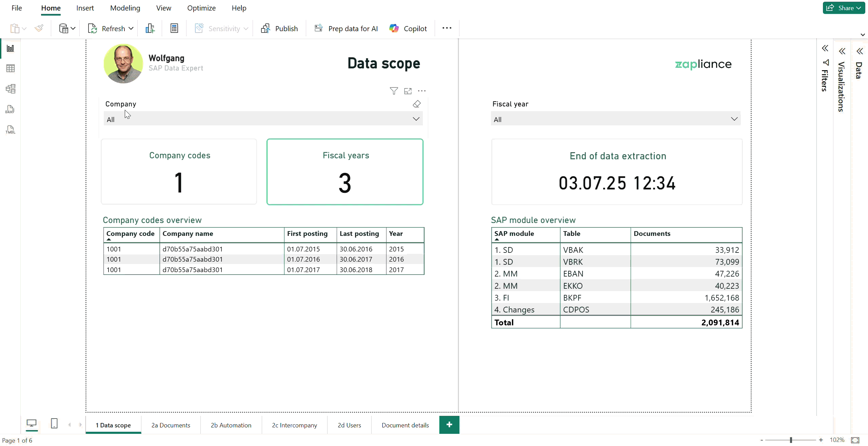Click the Copilot icon
Screen dimensions: 868x446
(x=394, y=28)
